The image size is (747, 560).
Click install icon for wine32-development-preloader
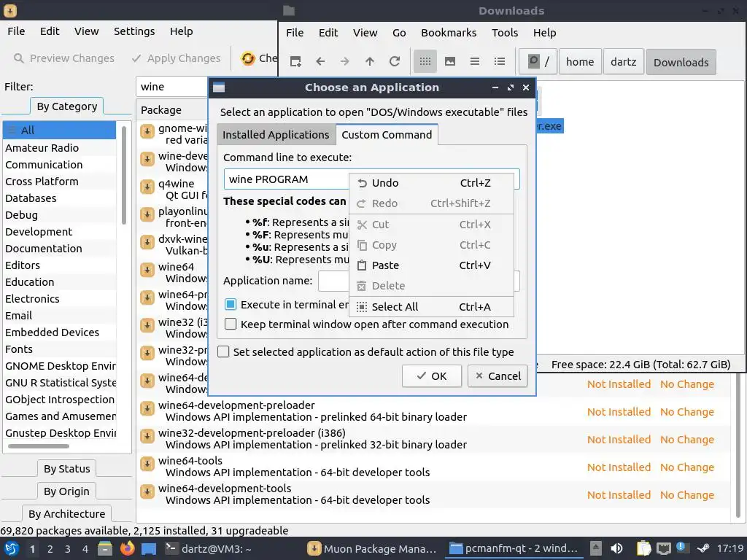click(147, 436)
